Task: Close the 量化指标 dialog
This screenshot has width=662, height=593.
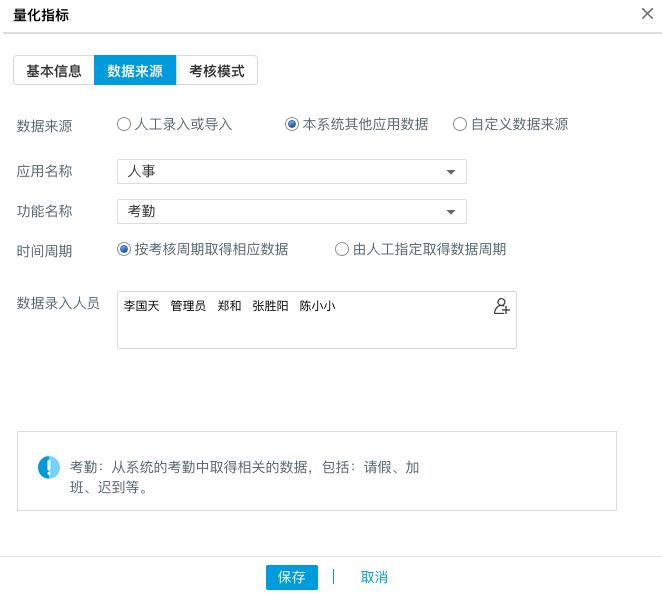Action: coord(647,13)
